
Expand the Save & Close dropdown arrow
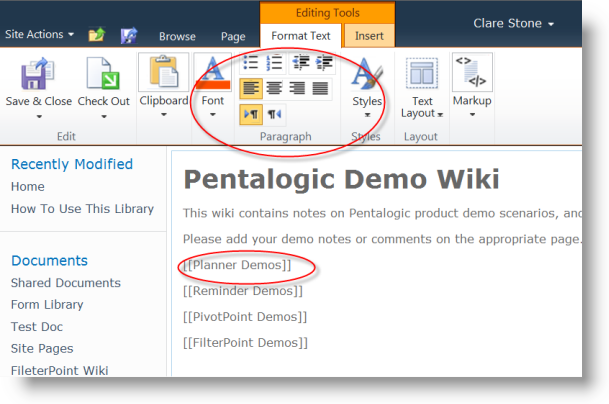click(39, 117)
